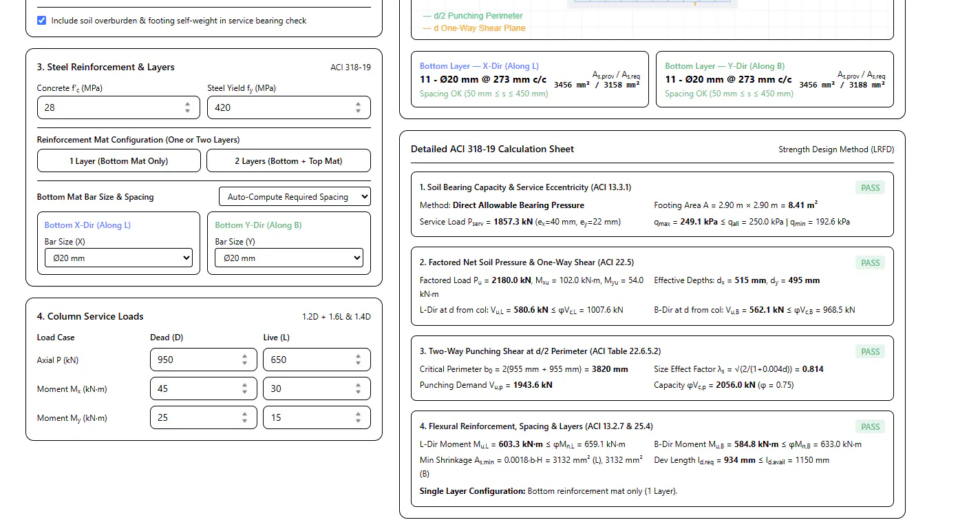Image resolution: width=980 pixels, height=529 pixels.
Task: Open the Bar Size (X) dropdown
Action: click(x=118, y=258)
